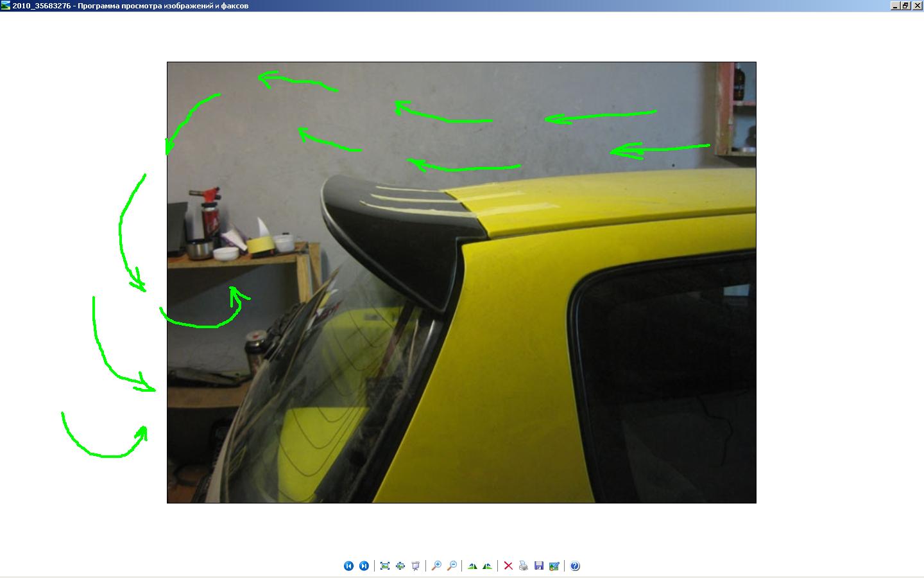Restore down the viewer window

tap(905, 6)
